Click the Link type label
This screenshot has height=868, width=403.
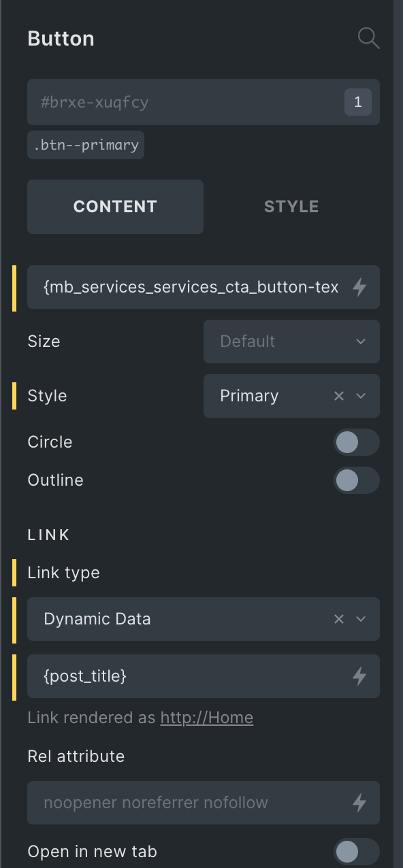(x=63, y=573)
